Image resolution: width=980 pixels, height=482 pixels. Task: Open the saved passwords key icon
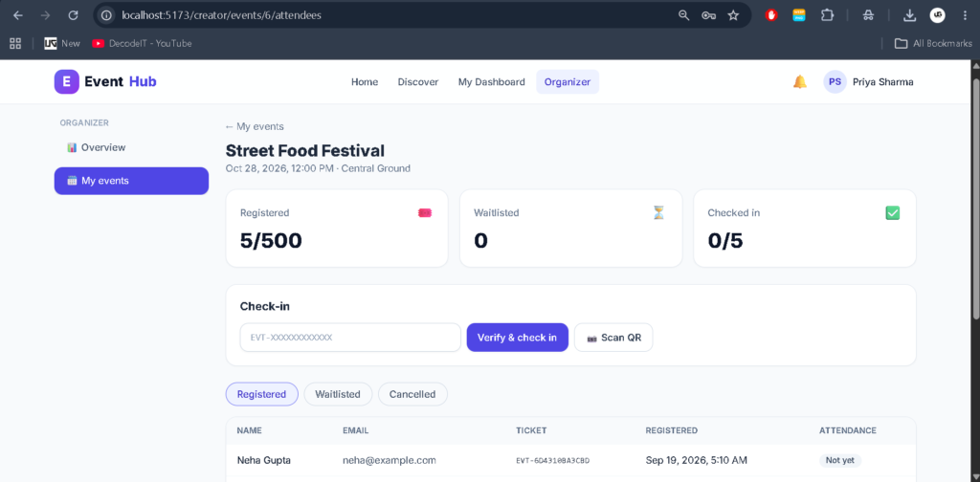(x=708, y=15)
